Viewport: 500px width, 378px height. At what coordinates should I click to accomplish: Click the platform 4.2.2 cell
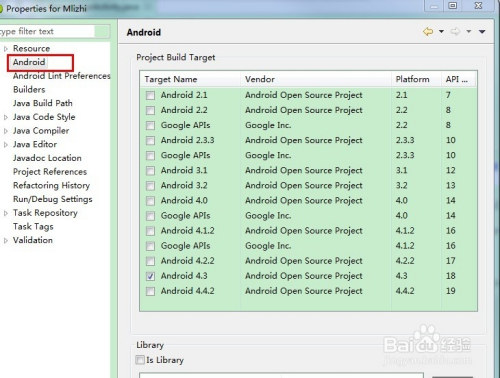click(405, 261)
